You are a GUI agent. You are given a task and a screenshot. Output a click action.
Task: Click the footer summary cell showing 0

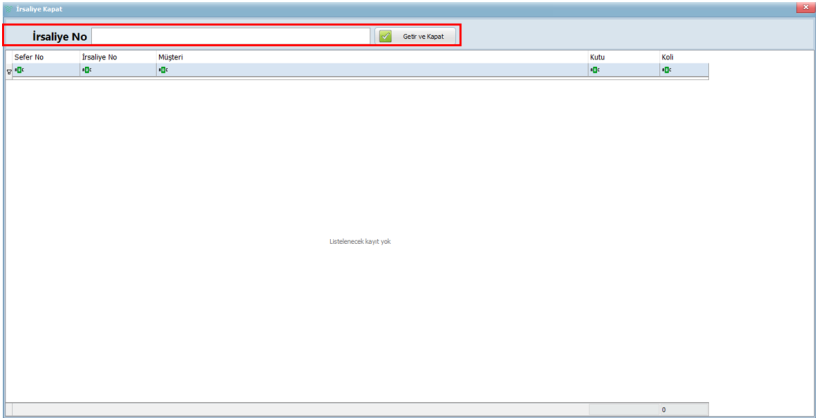click(663, 410)
